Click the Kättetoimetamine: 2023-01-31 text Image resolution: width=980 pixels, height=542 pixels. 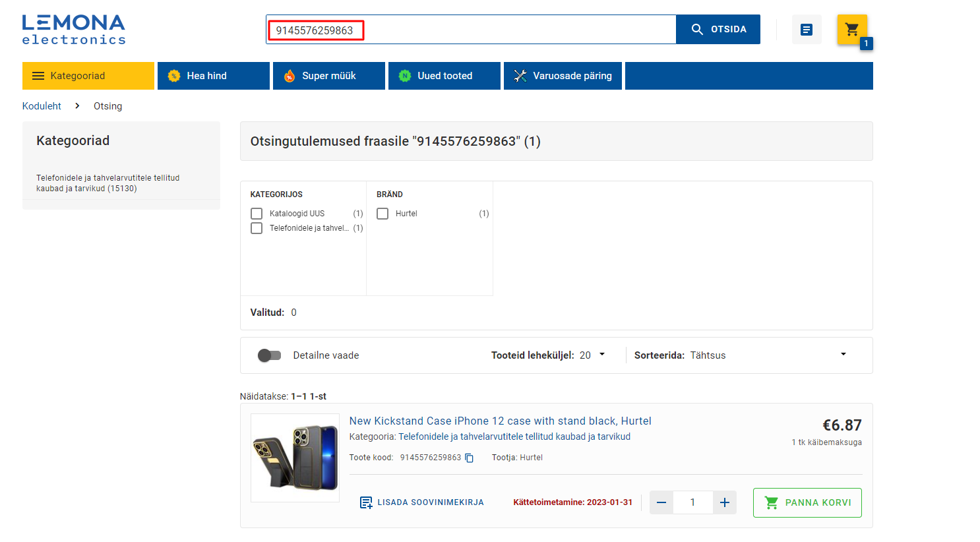coord(573,502)
